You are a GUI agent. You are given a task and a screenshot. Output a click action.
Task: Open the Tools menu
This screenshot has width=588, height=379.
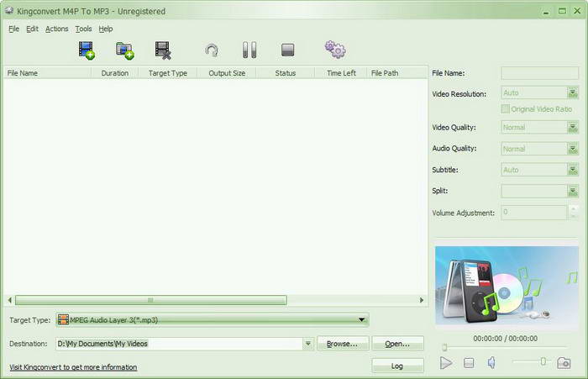(83, 29)
